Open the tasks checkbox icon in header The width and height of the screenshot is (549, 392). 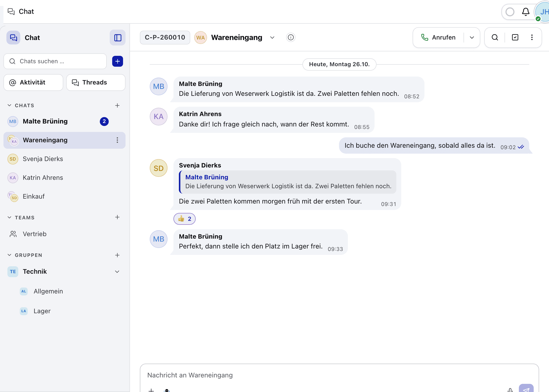pos(515,38)
